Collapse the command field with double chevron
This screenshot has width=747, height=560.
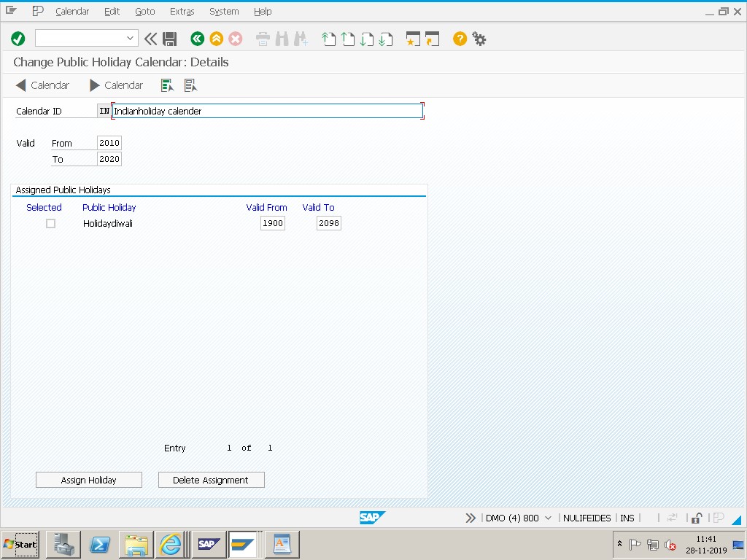(x=150, y=39)
